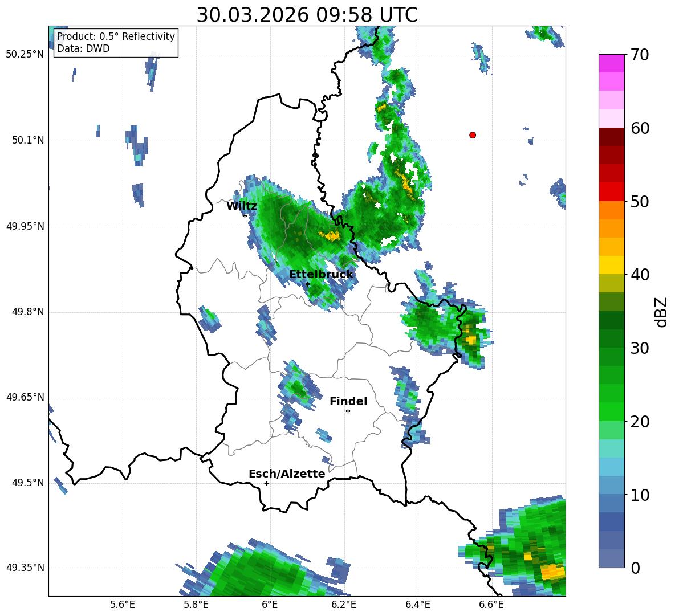Screen dimensions: 675x616
Task: Click the colorbar value 30
Action: (640, 348)
